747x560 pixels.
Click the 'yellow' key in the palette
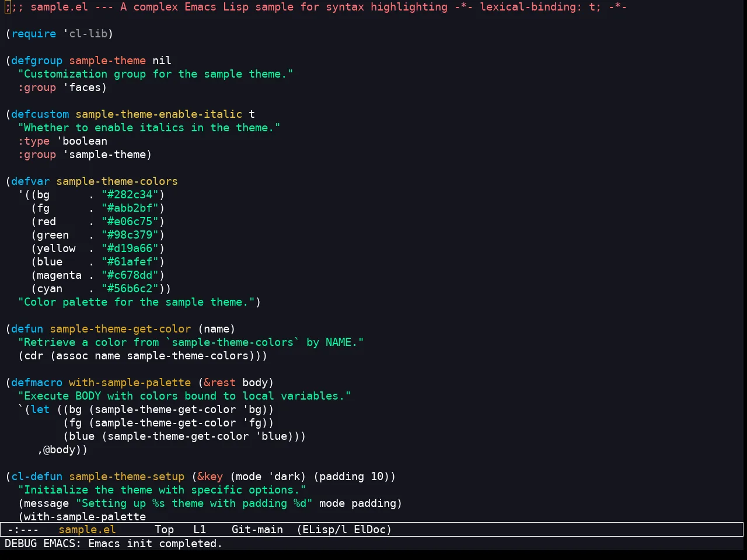(56, 249)
